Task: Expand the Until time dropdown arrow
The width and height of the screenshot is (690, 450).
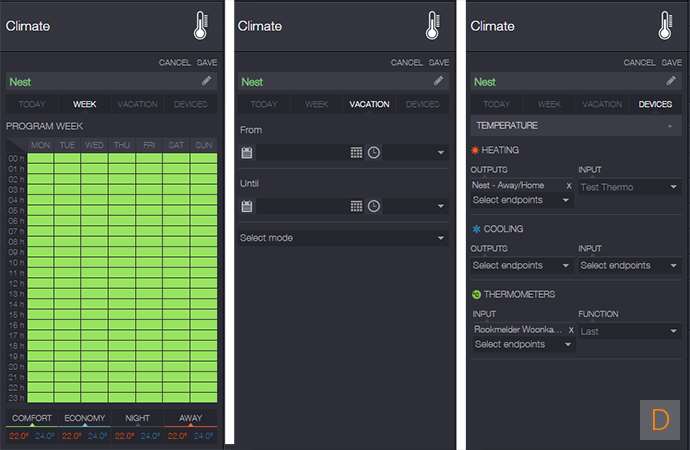Action: (440, 206)
